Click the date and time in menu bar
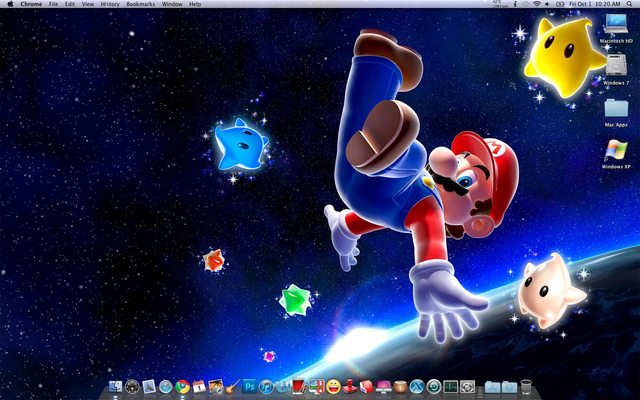The height and width of the screenshot is (400, 640). (595, 4)
